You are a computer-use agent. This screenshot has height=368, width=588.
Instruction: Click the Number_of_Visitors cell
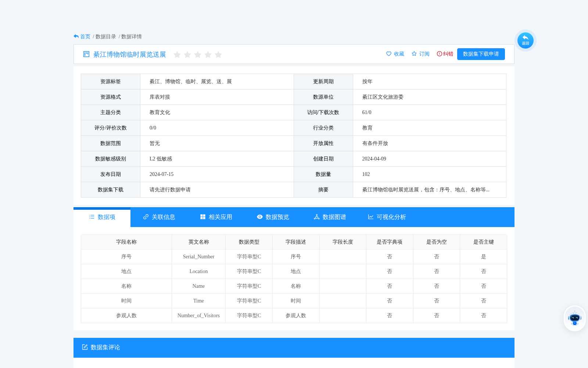[198, 315]
